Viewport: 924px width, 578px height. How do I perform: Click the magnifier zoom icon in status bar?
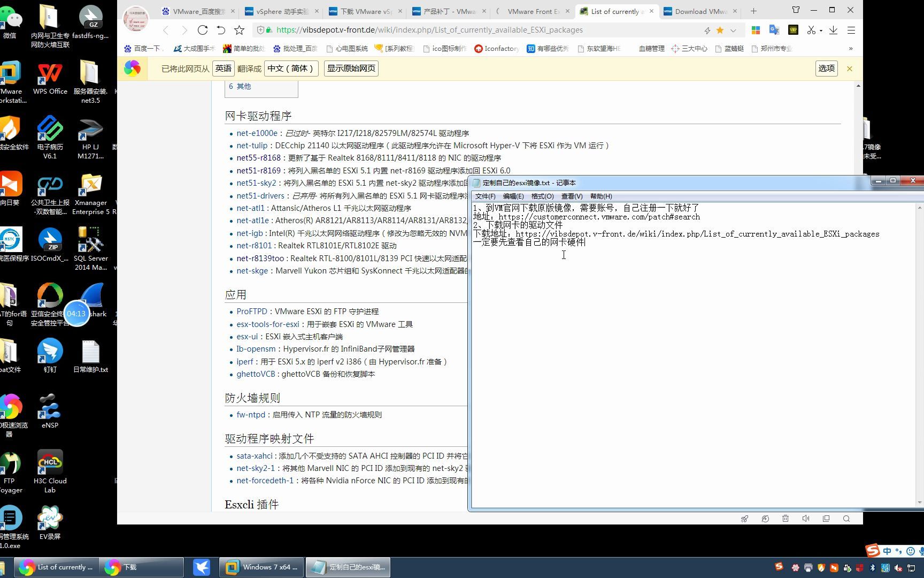coord(846,519)
